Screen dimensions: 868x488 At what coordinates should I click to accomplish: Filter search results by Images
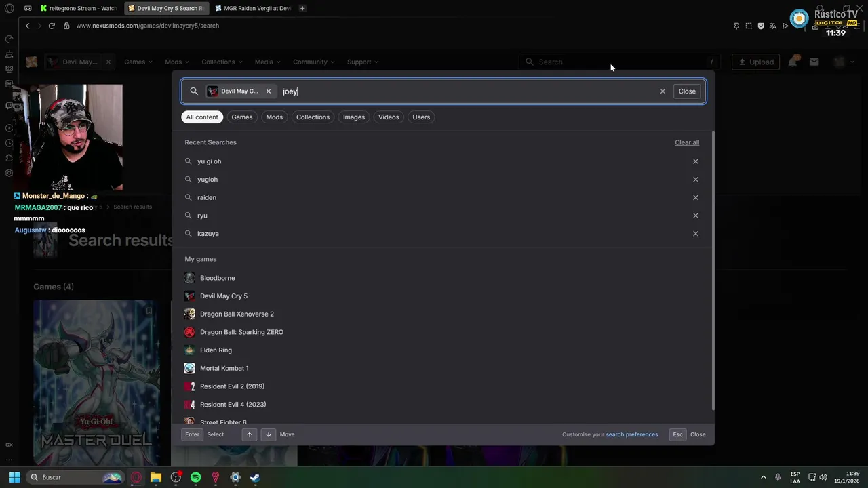coord(353,117)
